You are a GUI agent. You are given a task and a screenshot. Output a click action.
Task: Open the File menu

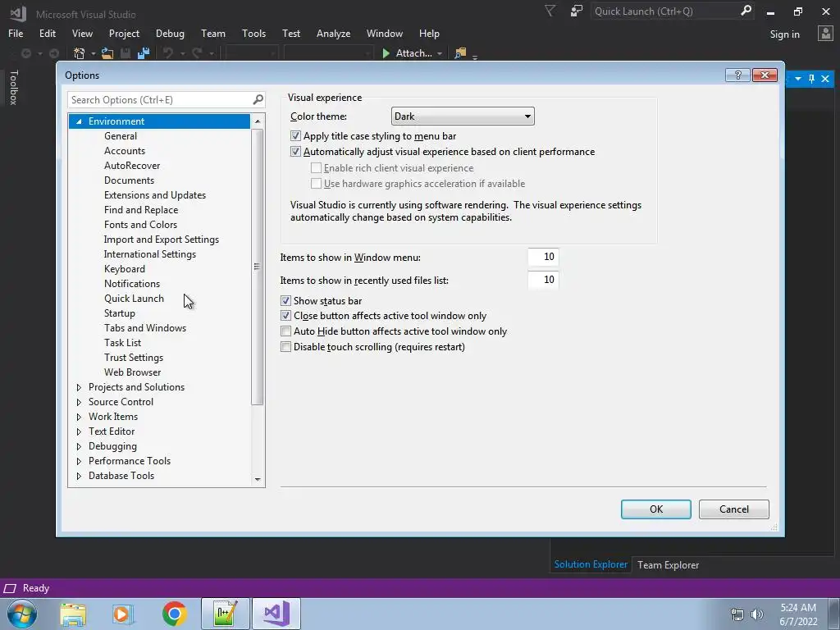click(16, 33)
